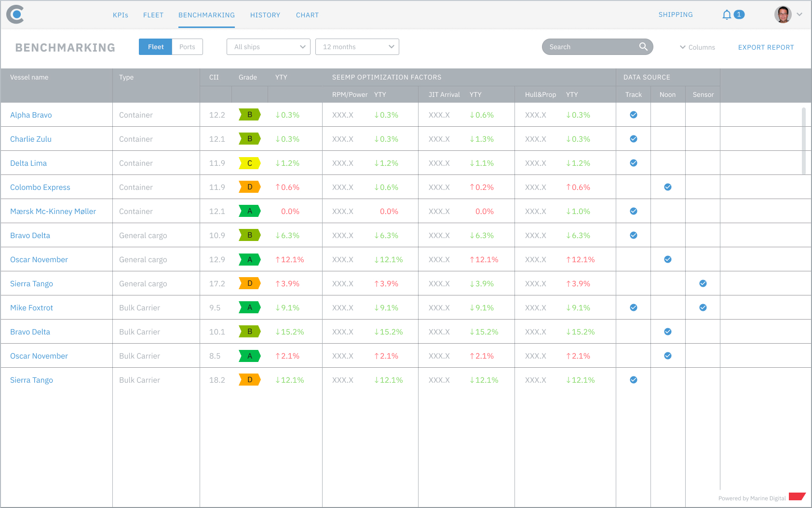Click grade D badge for Colombo Express
The image size is (812, 508).
click(x=250, y=187)
